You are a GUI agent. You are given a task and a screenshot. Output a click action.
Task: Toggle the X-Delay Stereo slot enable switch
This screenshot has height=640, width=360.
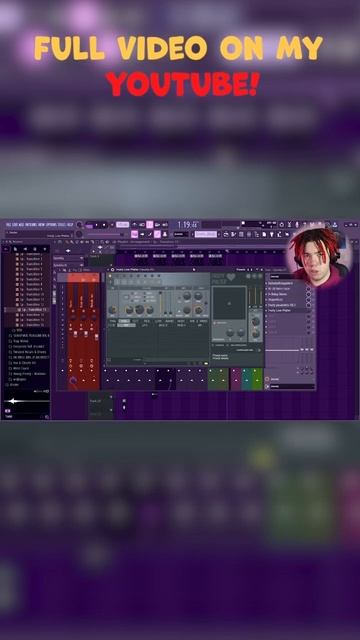[x=309, y=294]
